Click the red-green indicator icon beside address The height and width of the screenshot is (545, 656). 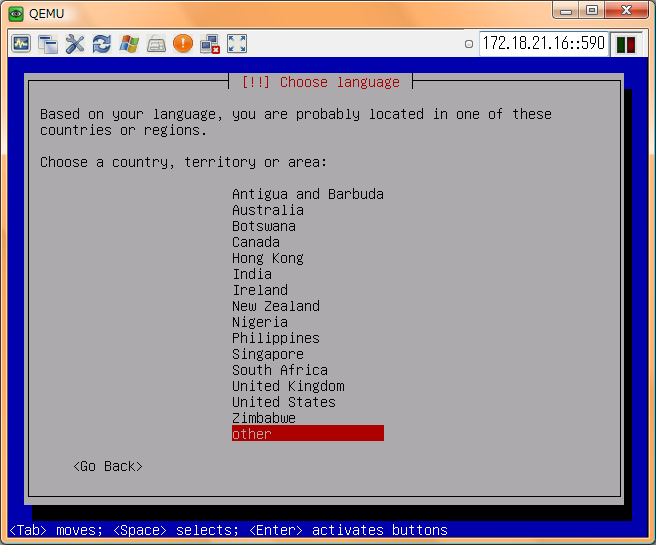coord(626,44)
